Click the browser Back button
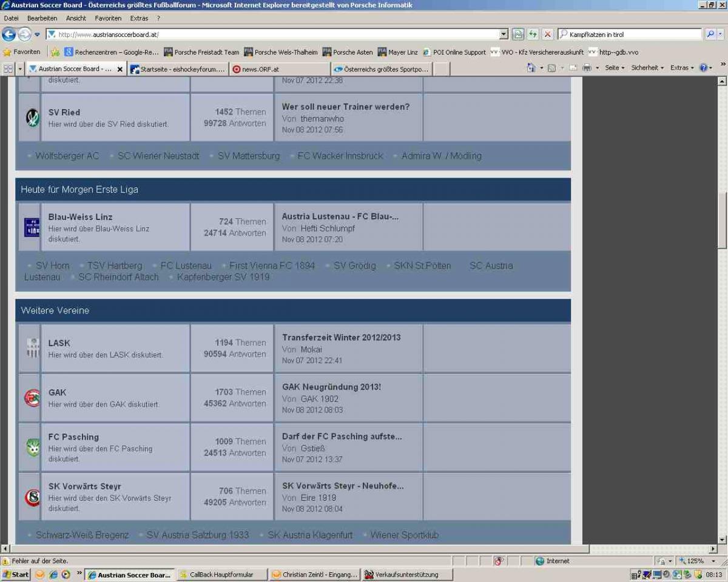Screen dimensions: 728x582 coord(8,35)
